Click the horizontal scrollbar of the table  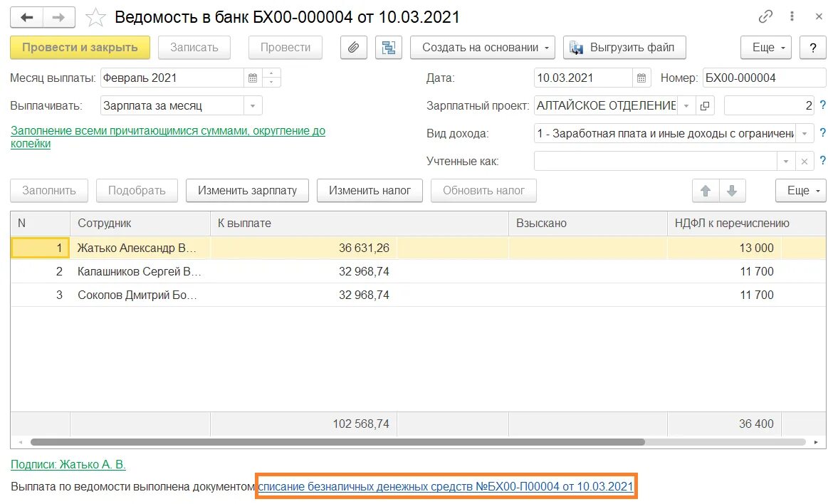tap(335, 442)
